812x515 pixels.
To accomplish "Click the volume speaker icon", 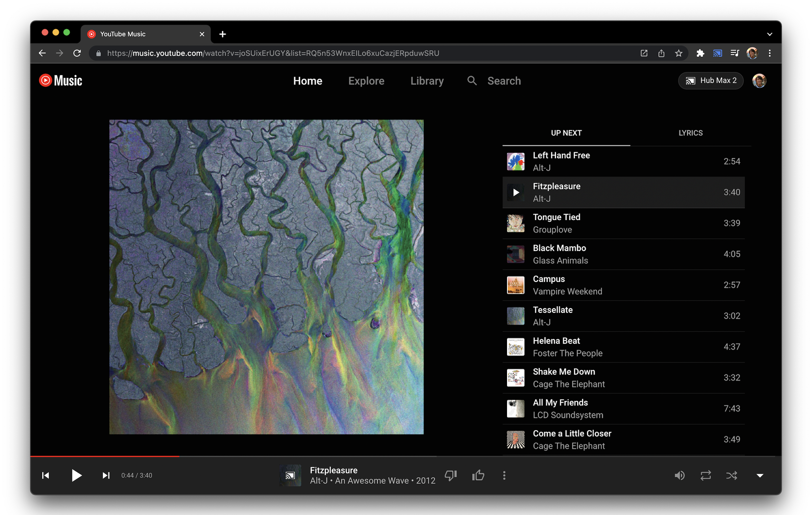I will [x=679, y=475].
